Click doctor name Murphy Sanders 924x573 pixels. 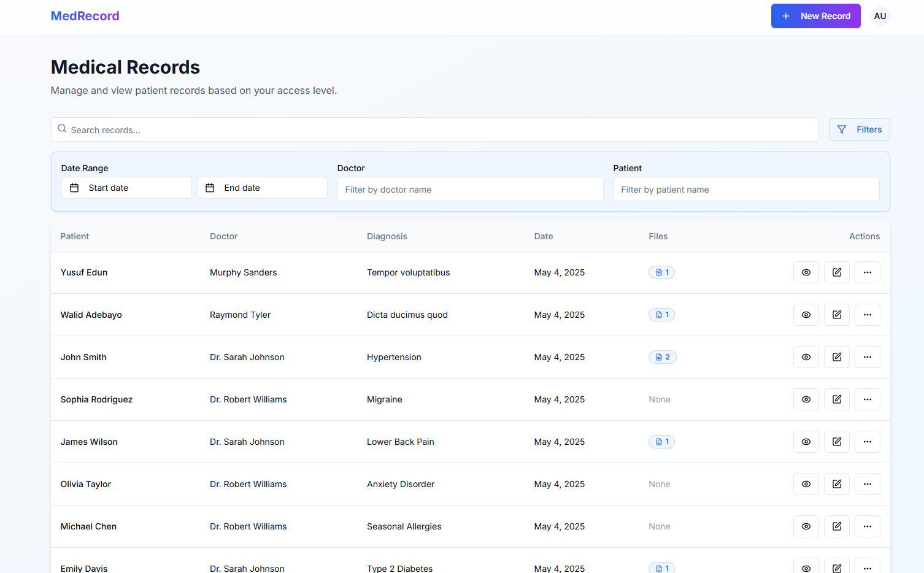(244, 272)
